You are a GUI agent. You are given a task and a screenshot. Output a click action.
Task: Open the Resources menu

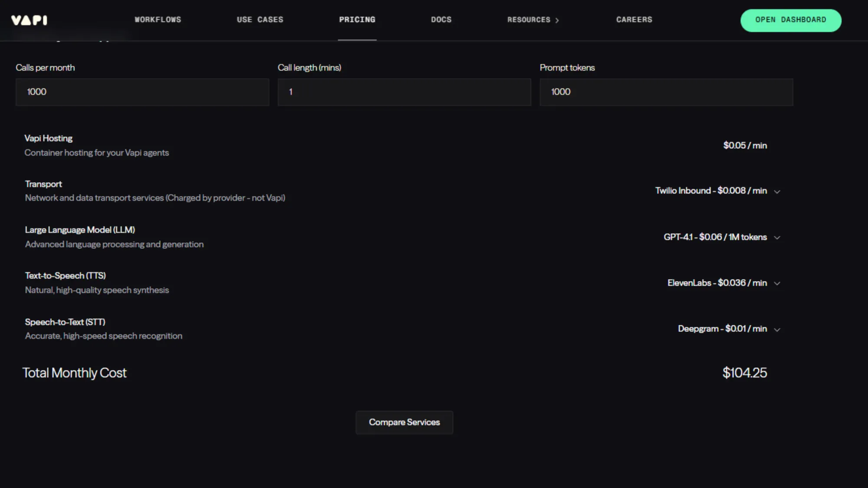(x=529, y=20)
